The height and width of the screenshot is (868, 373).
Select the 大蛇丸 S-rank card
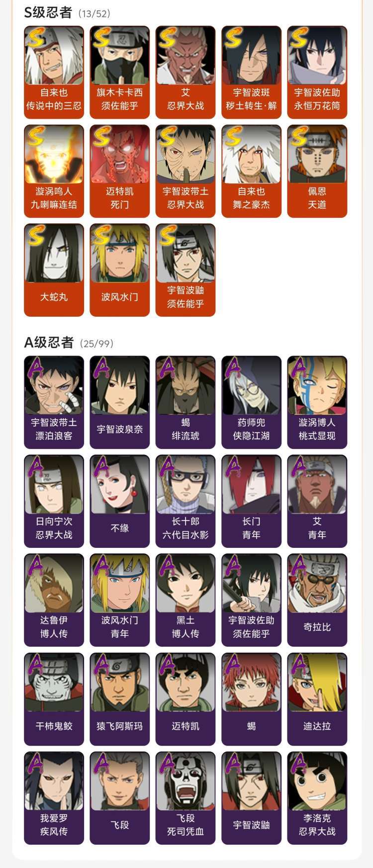pos(54,270)
